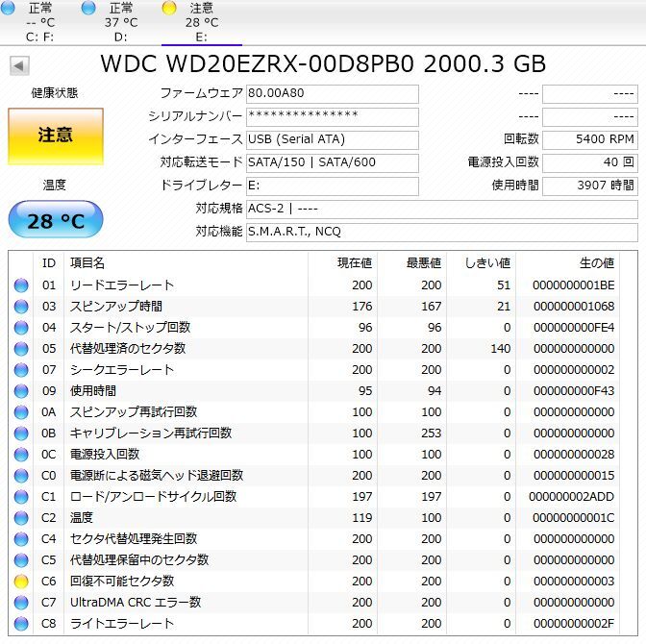Click the 3907 時間 power on hours field

pos(590,186)
